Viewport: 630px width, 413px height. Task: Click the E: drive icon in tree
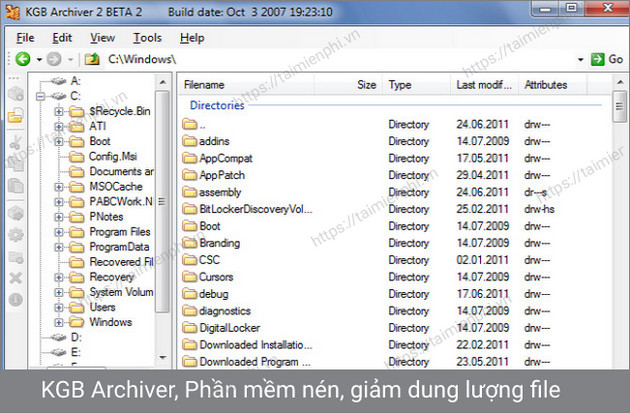click(x=59, y=352)
